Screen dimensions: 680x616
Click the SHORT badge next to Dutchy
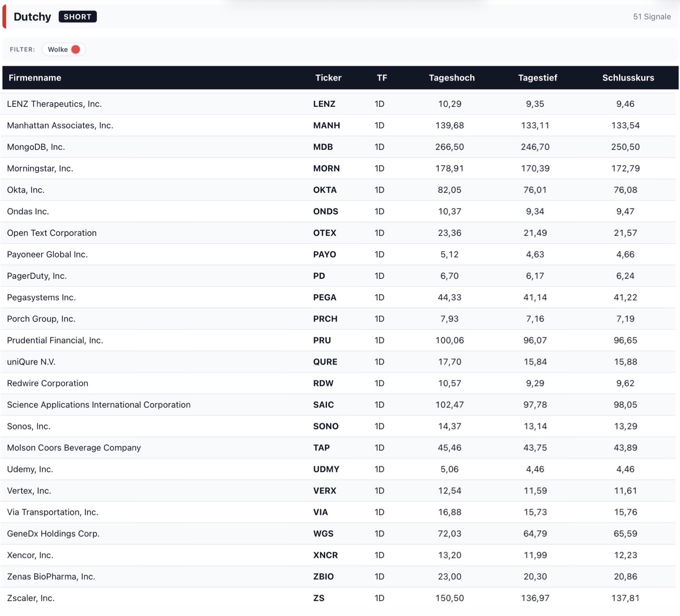click(x=77, y=17)
